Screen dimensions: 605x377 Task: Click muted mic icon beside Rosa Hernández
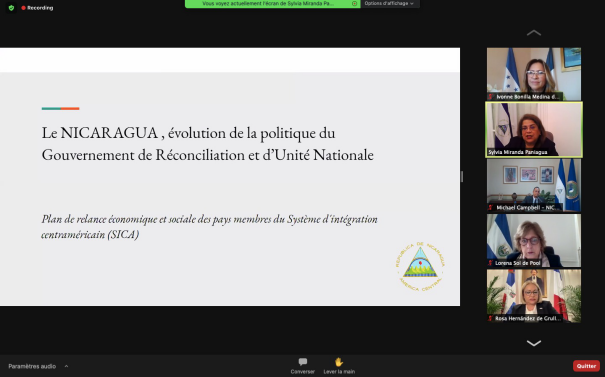click(x=490, y=318)
